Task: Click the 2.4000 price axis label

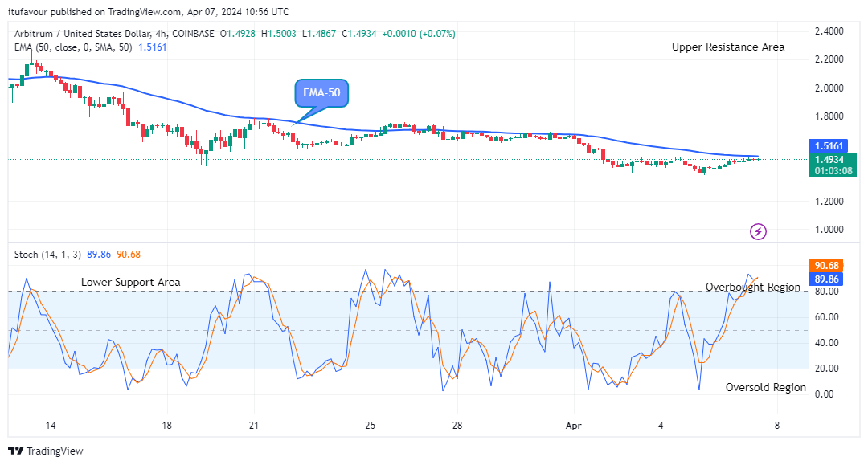Action: [x=829, y=31]
